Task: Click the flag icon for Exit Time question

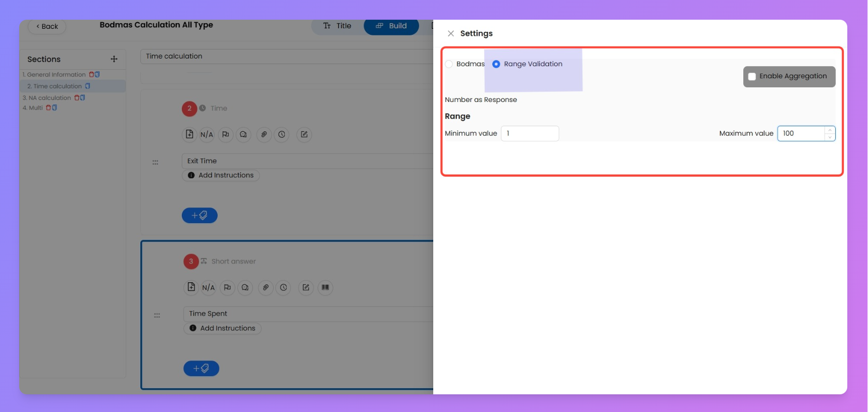Action: (226, 135)
